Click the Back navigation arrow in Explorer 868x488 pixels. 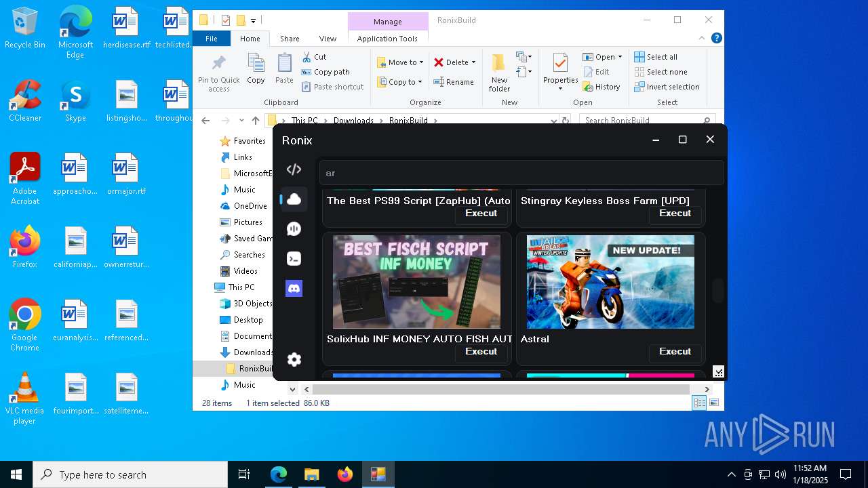[205, 121]
